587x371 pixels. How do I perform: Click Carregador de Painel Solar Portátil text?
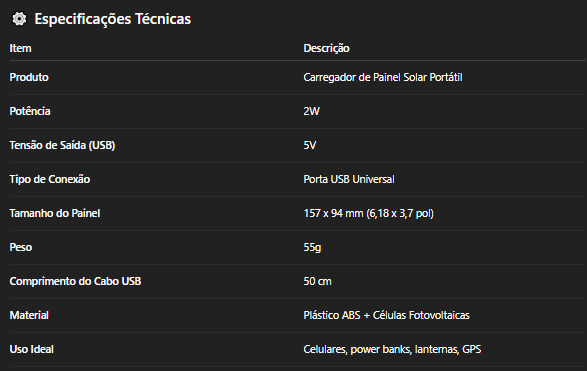pyautogui.click(x=383, y=77)
